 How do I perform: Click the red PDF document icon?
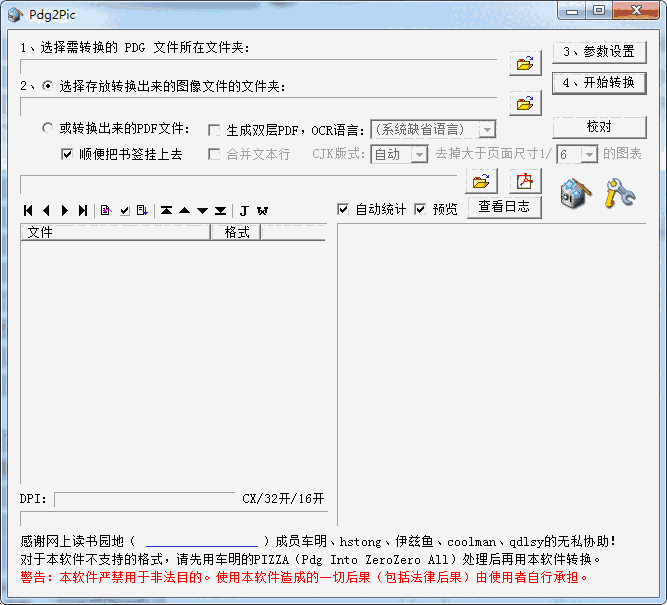(525, 181)
